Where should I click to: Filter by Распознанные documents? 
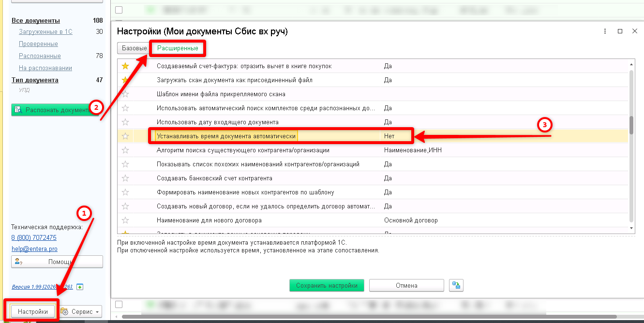click(40, 56)
